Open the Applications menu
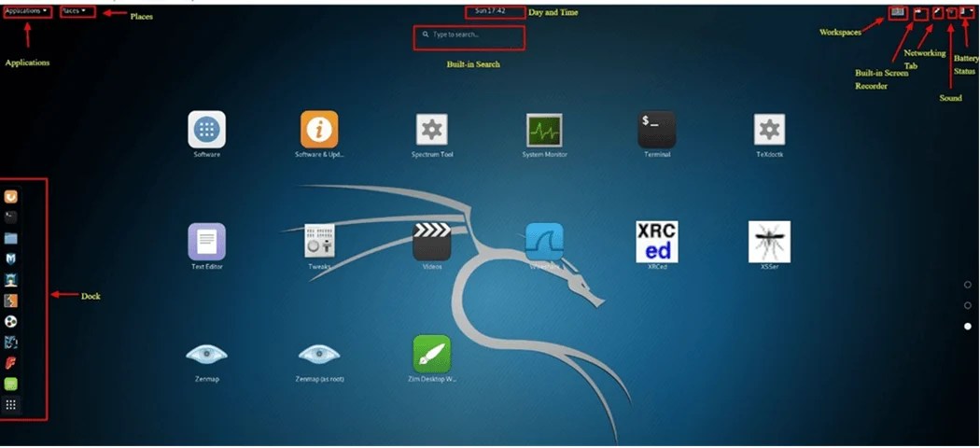The image size is (980, 448). [x=26, y=11]
